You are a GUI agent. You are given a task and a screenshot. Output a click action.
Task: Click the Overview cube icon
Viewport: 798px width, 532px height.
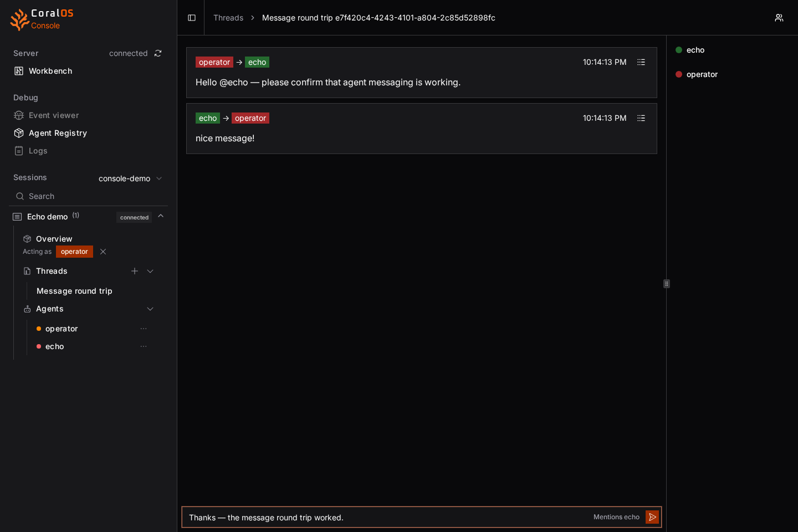coord(27,239)
